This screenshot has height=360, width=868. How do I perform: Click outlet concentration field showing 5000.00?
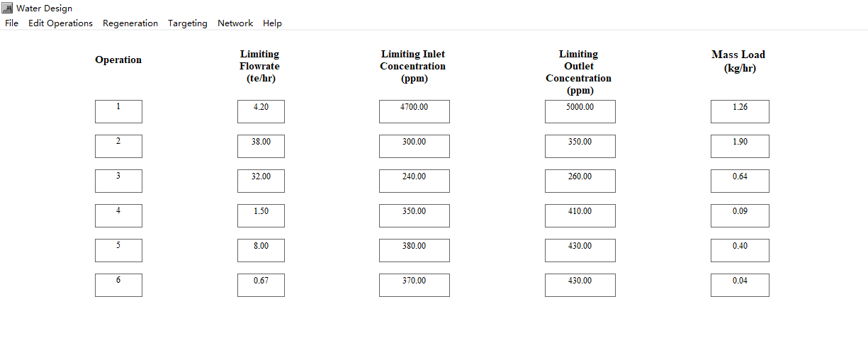click(x=580, y=111)
